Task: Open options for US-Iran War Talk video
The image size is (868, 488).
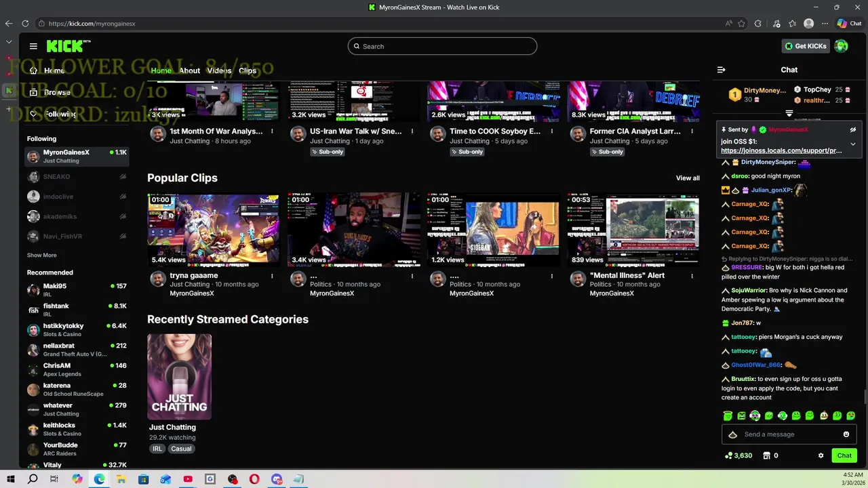Action: [412, 131]
